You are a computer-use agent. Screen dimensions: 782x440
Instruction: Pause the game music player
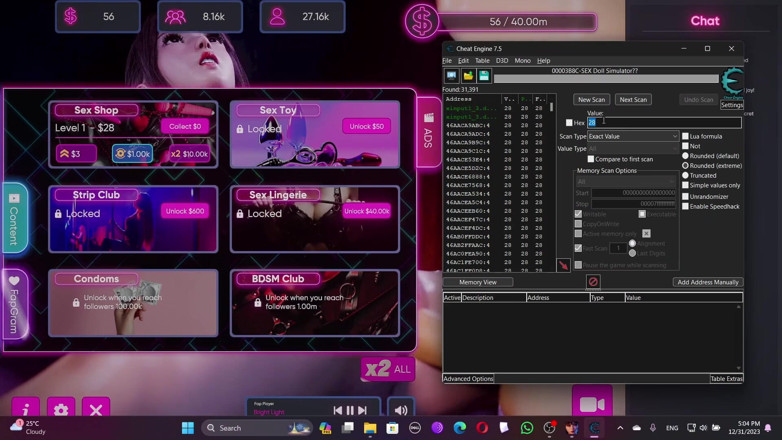350,410
